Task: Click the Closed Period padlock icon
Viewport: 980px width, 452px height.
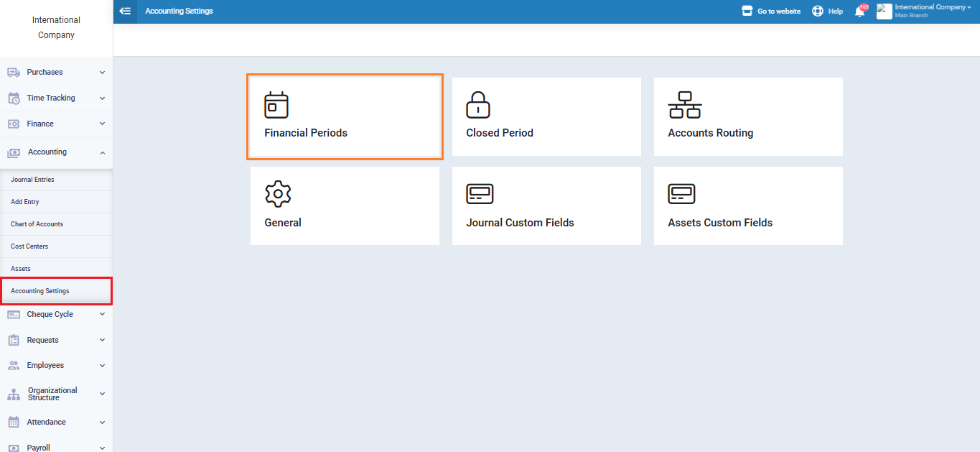Action: tap(478, 105)
